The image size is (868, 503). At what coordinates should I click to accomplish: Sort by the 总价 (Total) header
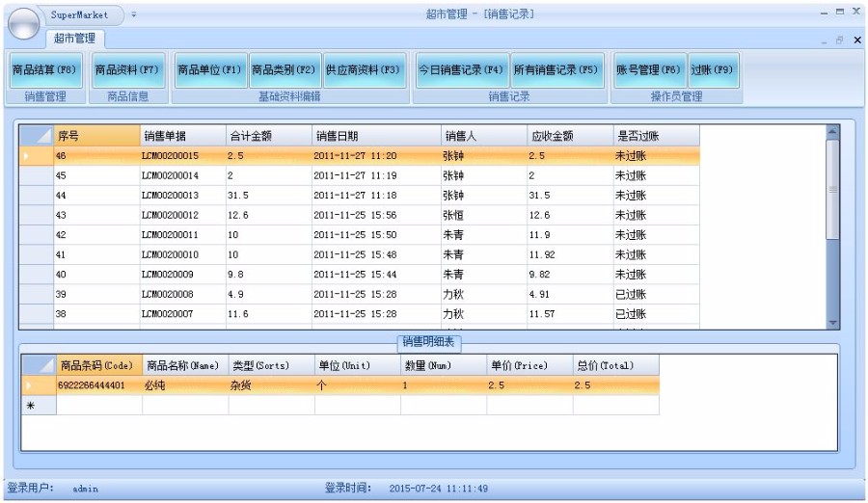[x=616, y=366]
